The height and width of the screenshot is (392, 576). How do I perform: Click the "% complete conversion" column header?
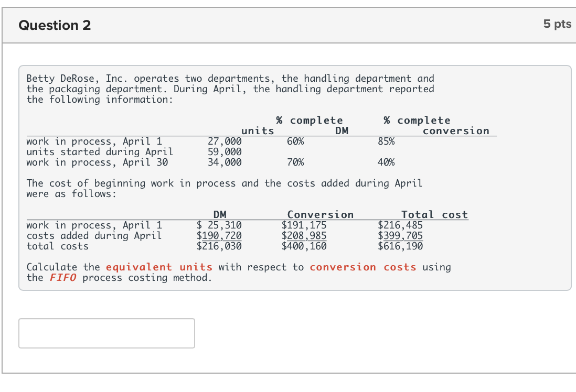pos(436,126)
